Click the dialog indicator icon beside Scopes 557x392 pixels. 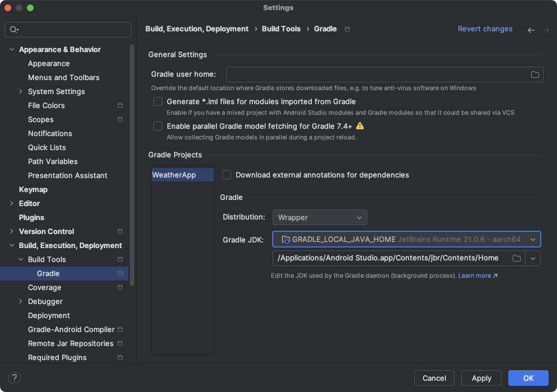(120, 119)
